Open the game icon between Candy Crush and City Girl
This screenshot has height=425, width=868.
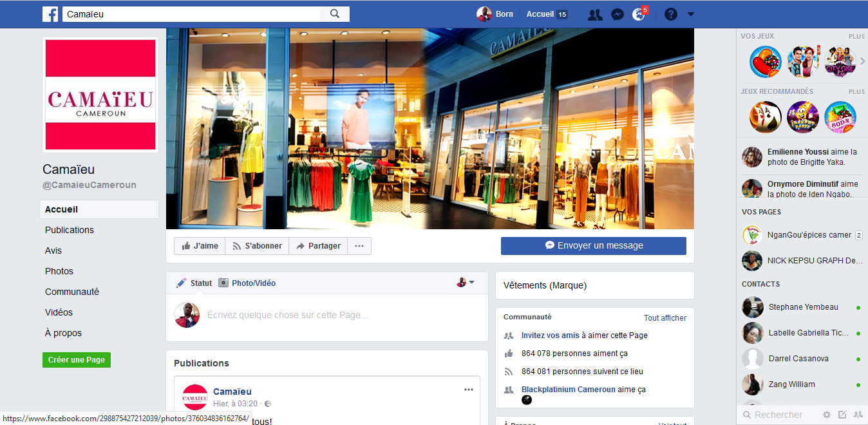click(x=803, y=62)
